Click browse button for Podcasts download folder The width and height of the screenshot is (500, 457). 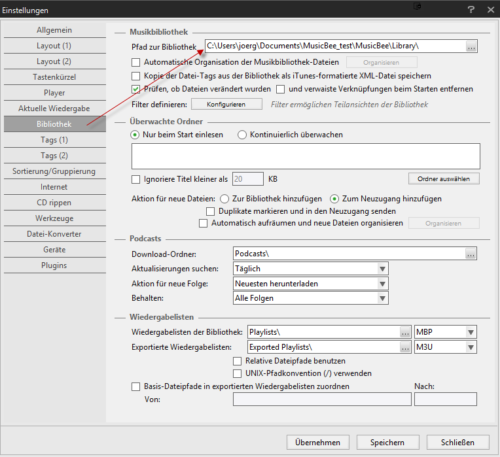pyautogui.click(x=470, y=254)
